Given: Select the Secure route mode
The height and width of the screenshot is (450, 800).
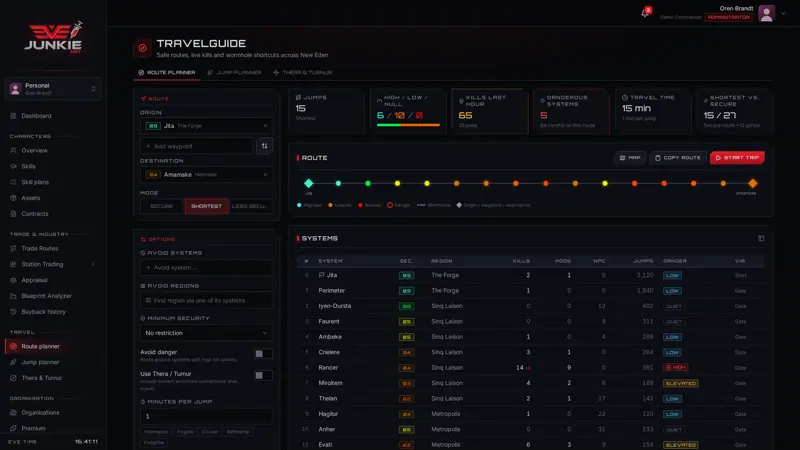Looking at the screenshot, I should 162,206.
